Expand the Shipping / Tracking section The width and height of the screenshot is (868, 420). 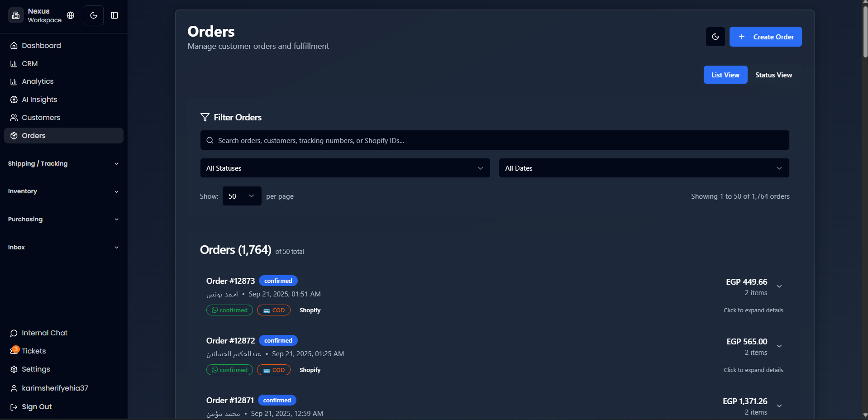[63, 163]
